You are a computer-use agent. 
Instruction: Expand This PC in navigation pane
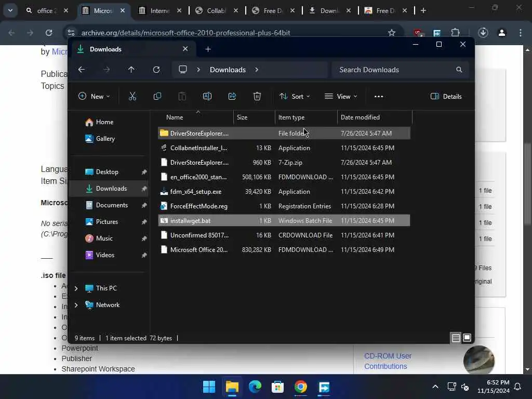coord(76,288)
